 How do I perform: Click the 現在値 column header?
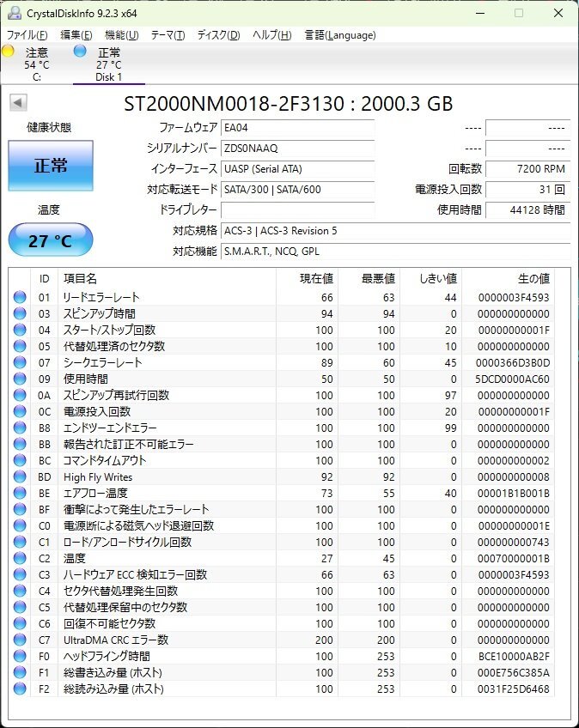[307, 278]
